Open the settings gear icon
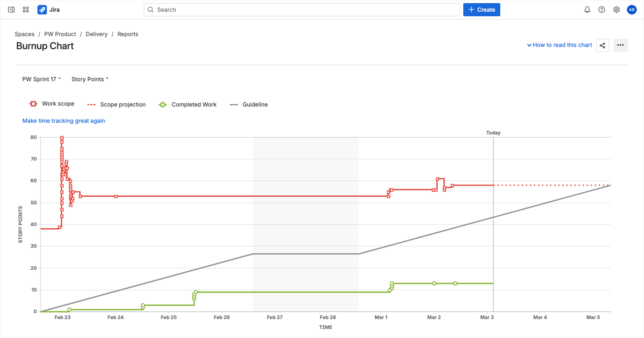Screen dimensions: 644x338 (x=617, y=9)
